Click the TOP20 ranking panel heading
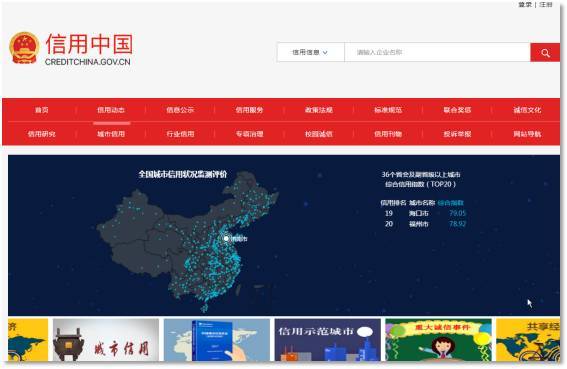567x369 pixels. [421, 179]
